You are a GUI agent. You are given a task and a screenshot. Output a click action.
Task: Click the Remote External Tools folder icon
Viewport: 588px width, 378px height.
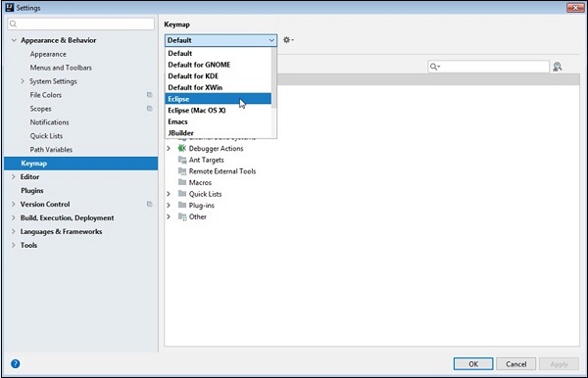tap(182, 170)
